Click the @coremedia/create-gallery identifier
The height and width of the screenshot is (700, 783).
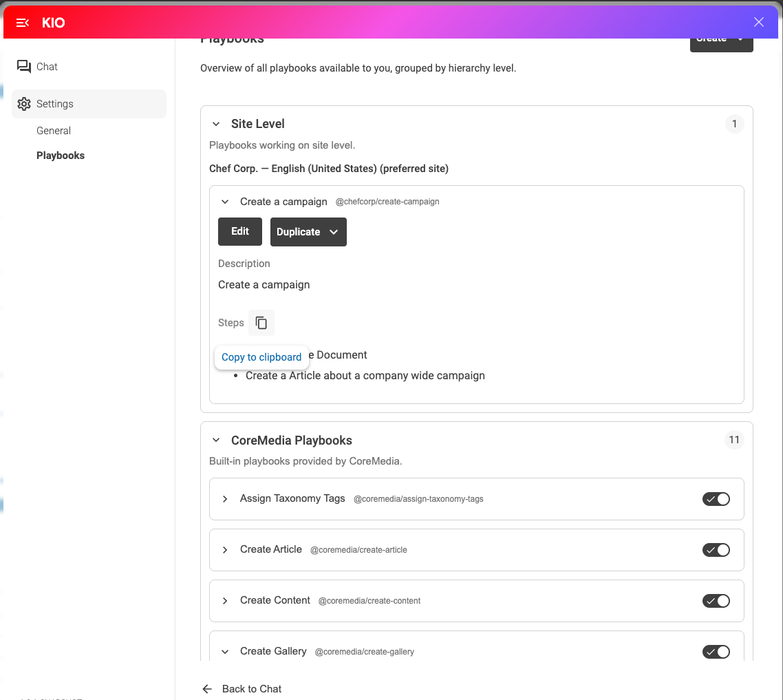point(365,652)
